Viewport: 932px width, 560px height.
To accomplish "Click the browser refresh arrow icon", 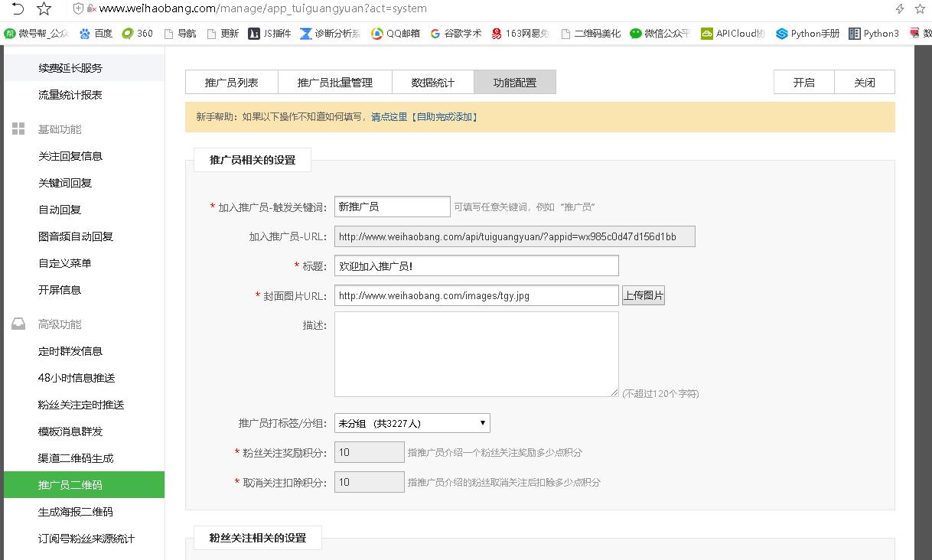I will tap(17, 8).
